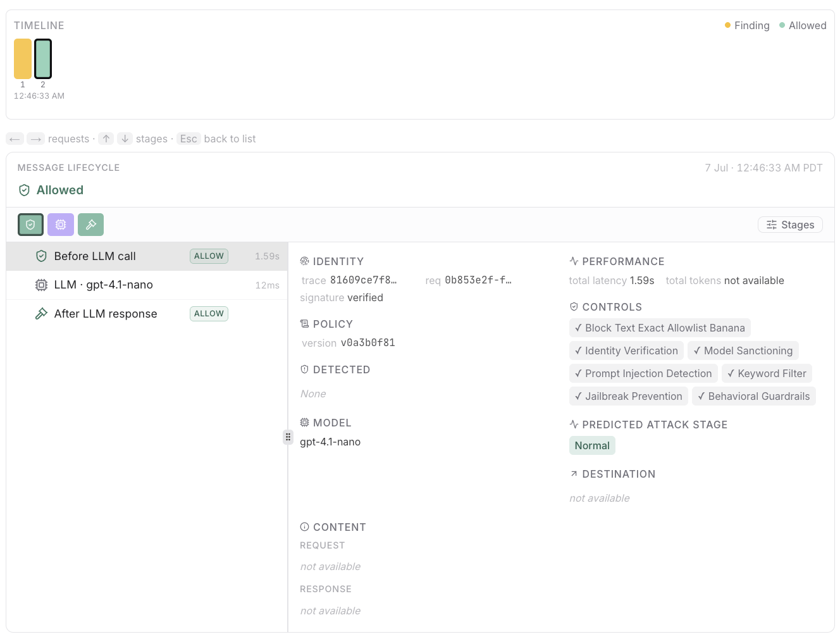Click the up arrow previous stage key
This screenshot has height=639, width=840.
pos(106,139)
